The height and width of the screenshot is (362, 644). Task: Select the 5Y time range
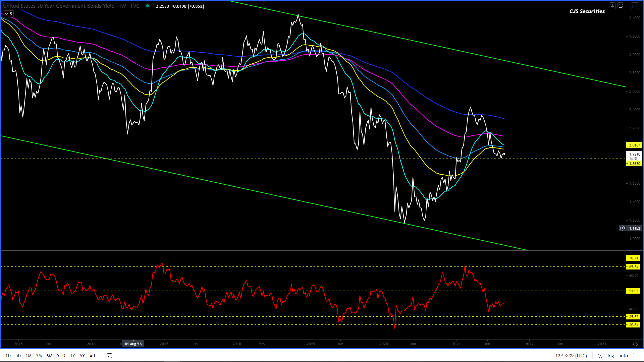pos(82,356)
